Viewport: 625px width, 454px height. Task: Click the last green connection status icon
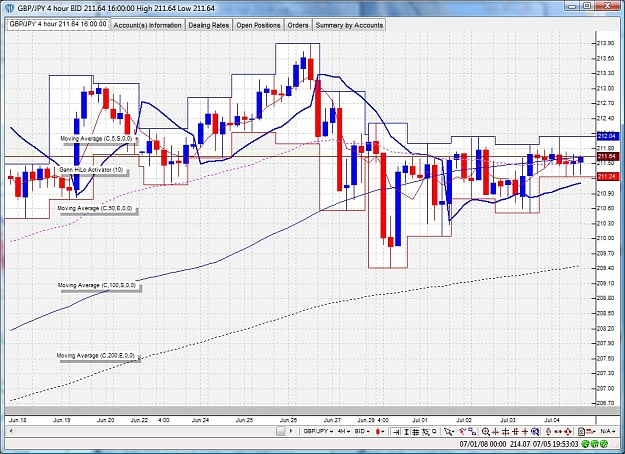point(604,444)
